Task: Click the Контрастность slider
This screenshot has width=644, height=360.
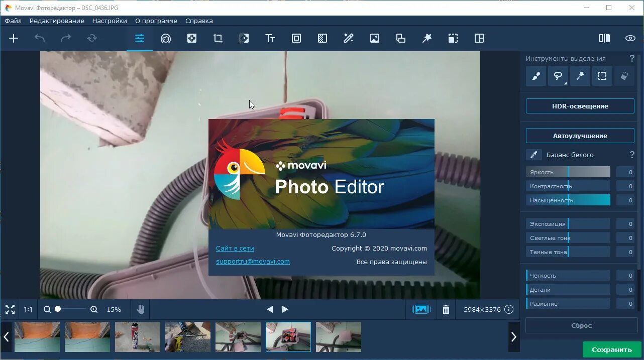Action: point(568,186)
